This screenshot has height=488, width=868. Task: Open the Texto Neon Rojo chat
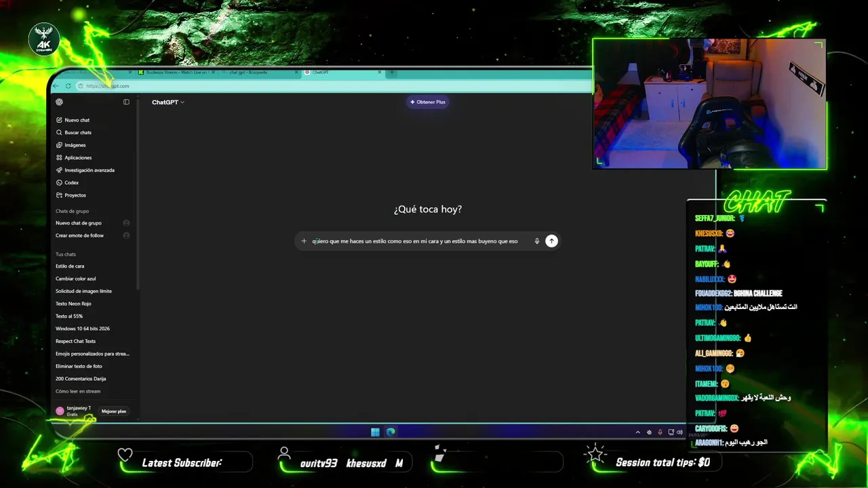73,304
